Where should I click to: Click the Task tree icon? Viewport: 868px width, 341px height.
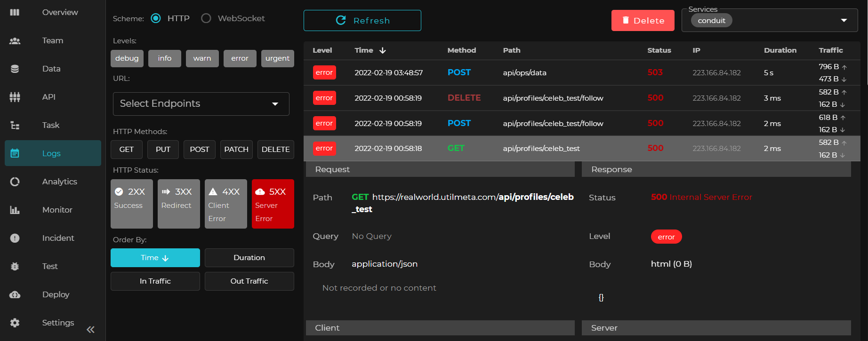click(x=15, y=125)
